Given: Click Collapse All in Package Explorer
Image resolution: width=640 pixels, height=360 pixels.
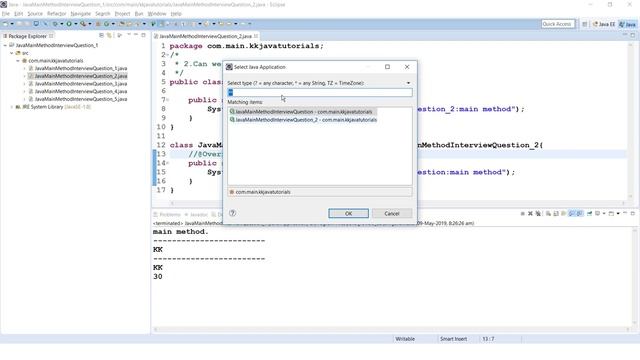Looking at the screenshot, I should [x=101, y=36].
